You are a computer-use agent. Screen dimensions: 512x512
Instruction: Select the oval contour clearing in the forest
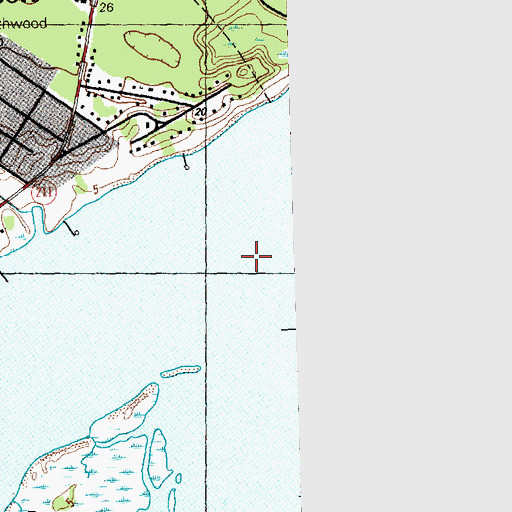tap(152, 49)
